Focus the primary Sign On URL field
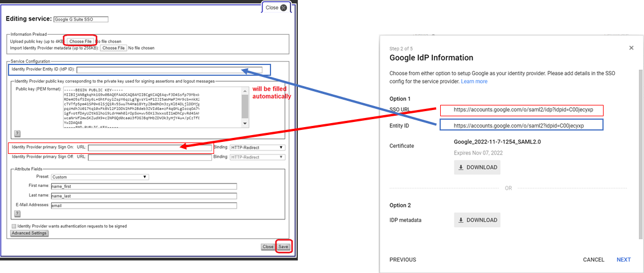 click(x=150, y=148)
